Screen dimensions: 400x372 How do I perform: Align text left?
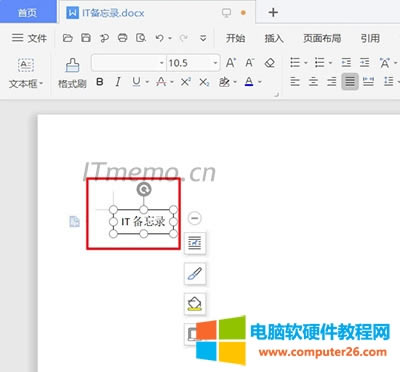pyautogui.click(x=295, y=81)
